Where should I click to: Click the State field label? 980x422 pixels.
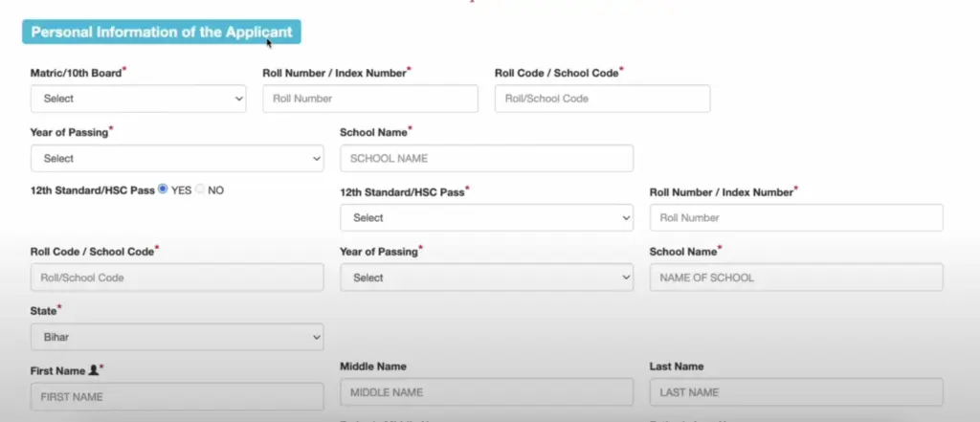pos(44,311)
